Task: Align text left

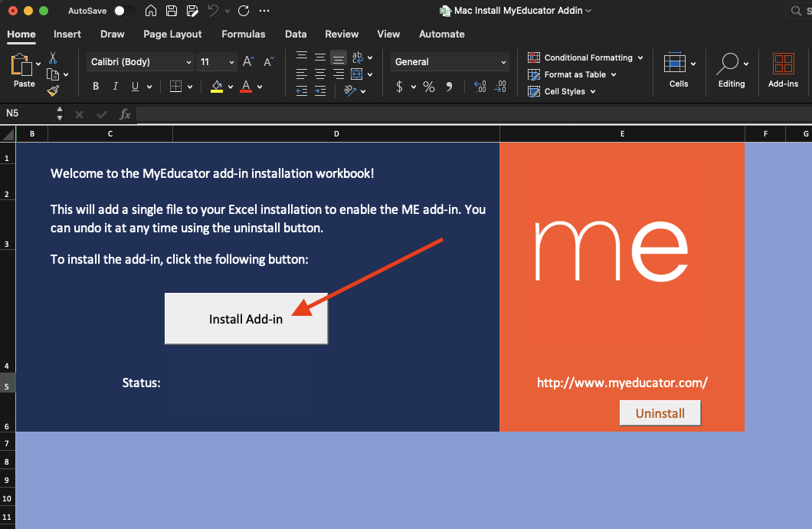Action: coord(302,74)
